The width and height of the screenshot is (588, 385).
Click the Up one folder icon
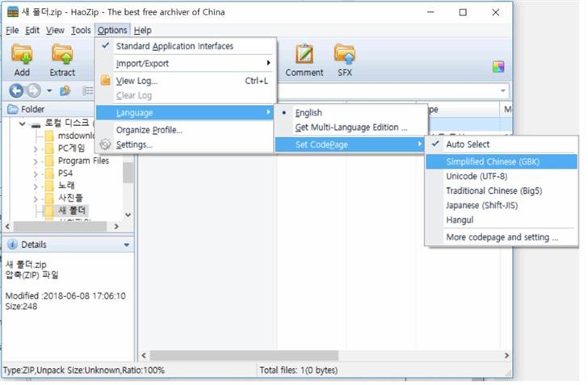65,90
